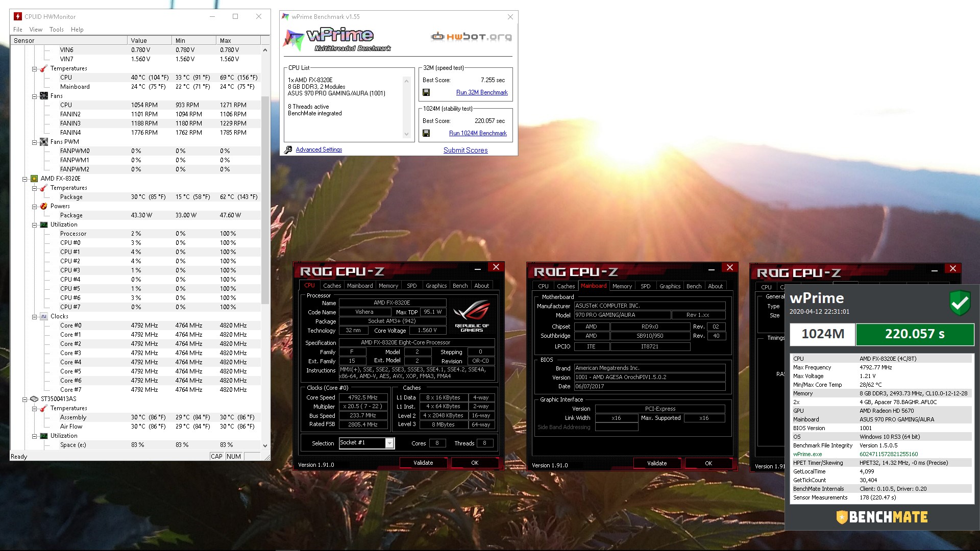Click the HWMonitor app icon in title bar
The width and height of the screenshot is (980, 551).
[x=18, y=16]
